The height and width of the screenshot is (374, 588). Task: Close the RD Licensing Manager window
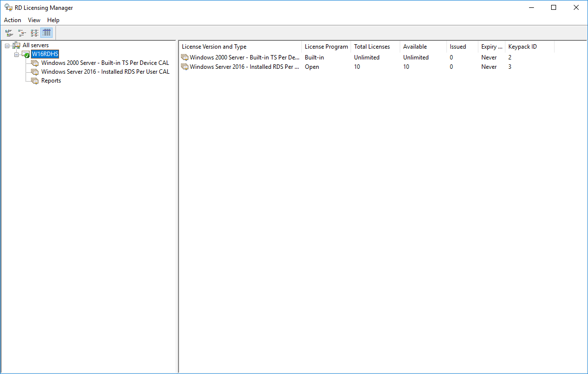point(576,7)
